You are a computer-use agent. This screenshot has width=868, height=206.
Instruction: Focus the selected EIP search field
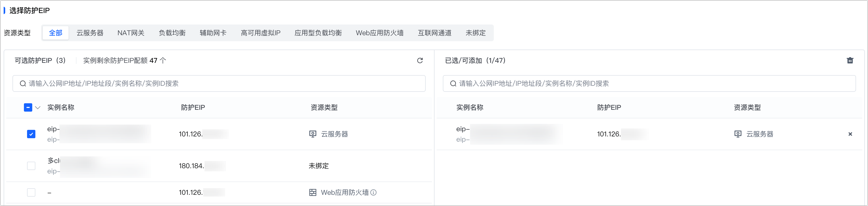649,83
